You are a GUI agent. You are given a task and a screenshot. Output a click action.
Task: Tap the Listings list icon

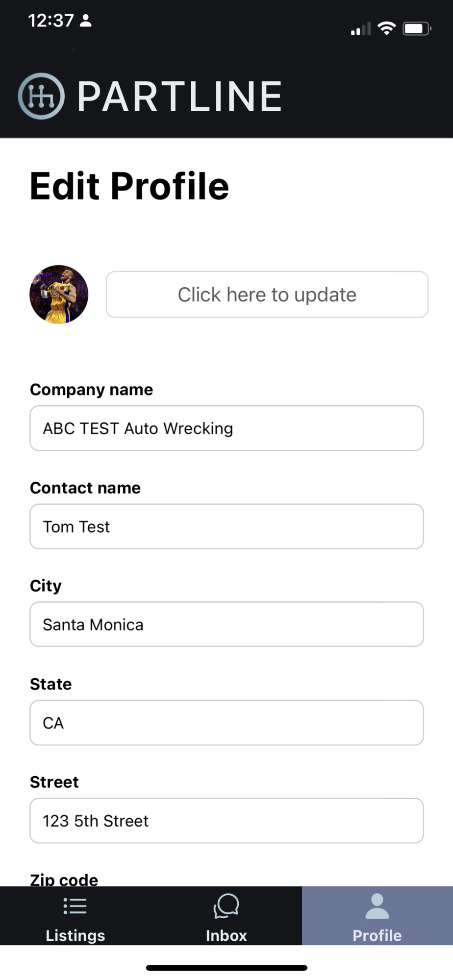click(x=75, y=906)
